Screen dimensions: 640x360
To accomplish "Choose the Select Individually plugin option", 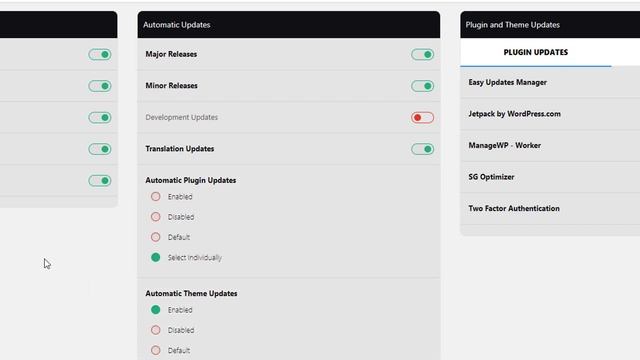I will coord(156,257).
